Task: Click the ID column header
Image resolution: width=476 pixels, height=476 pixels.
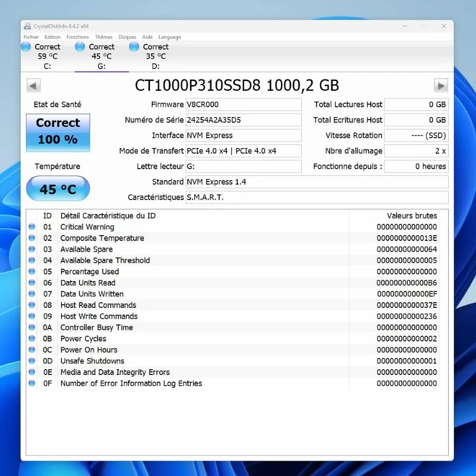Action: point(47,216)
